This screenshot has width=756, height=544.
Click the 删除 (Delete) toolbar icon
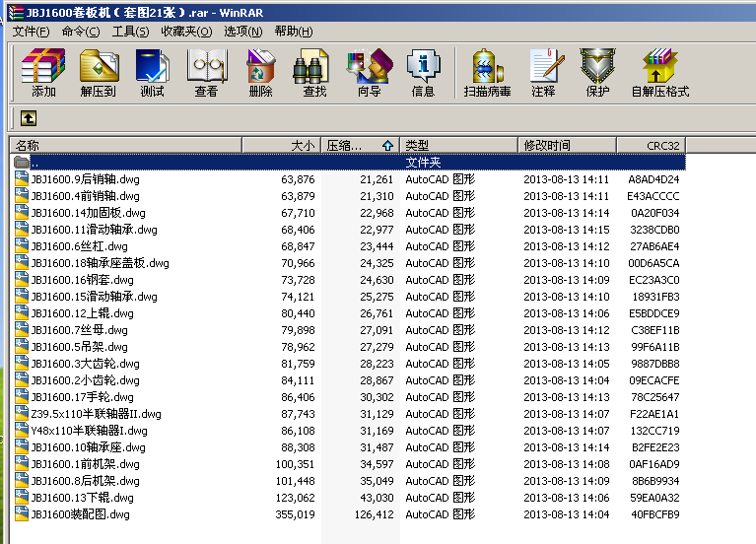point(261,73)
